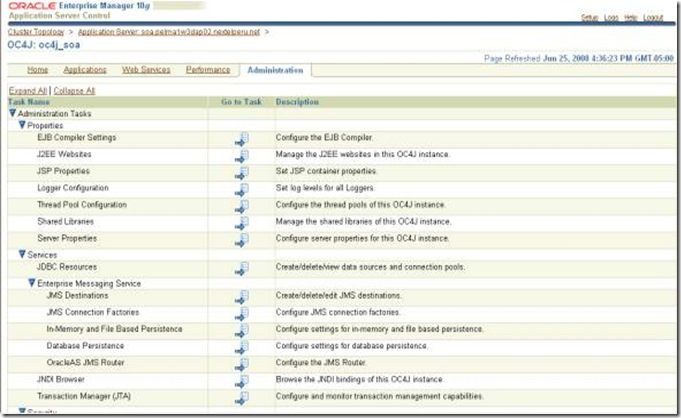Click JMS Connection Factories go-to-task icon

(x=241, y=314)
